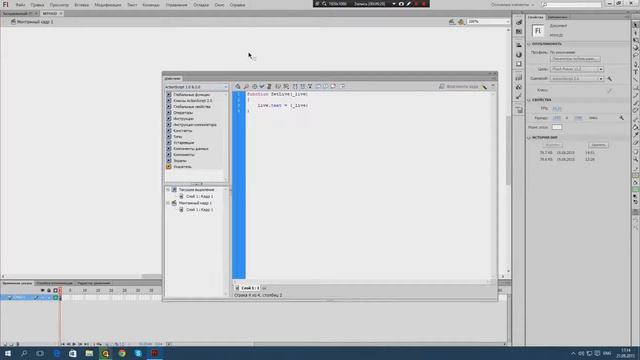Viewport: 640px width, 360px height.
Task: Collapse Опубликовать section in Properties
Action: (529, 44)
